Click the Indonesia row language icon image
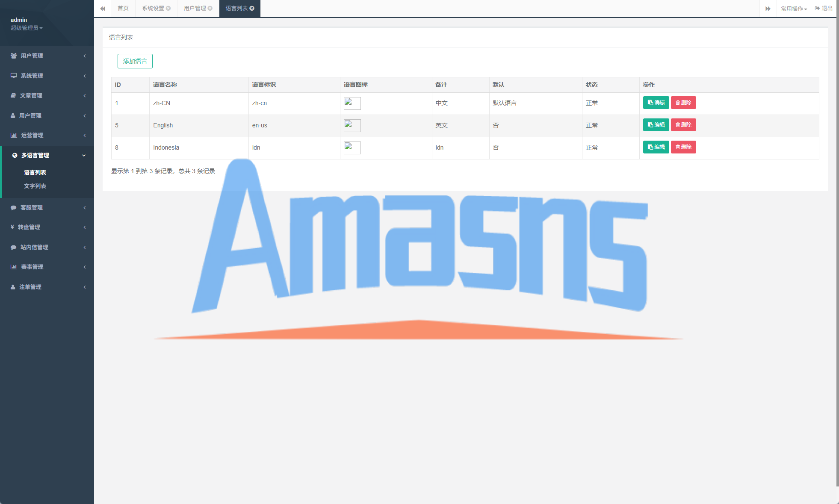This screenshot has height=504, width=839. [352, 148]
